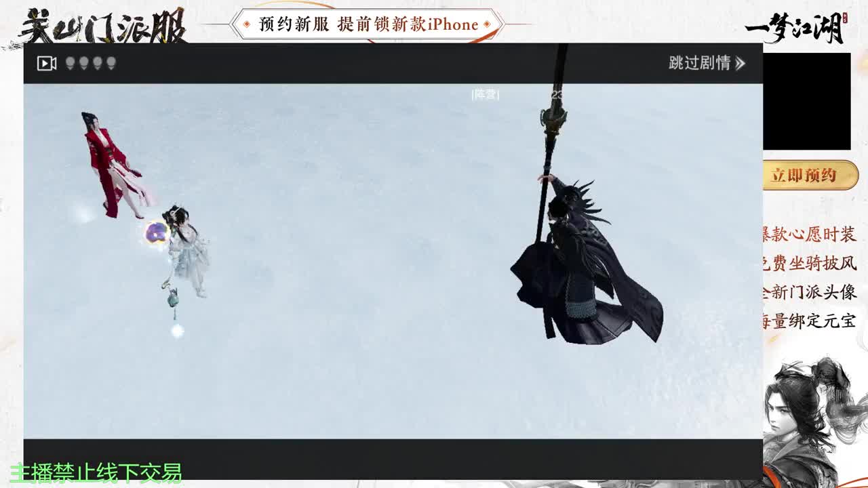Select the fourth dialogue avatar icon
868x488 pixels.
pyautogui.click(x=111, y=62)
